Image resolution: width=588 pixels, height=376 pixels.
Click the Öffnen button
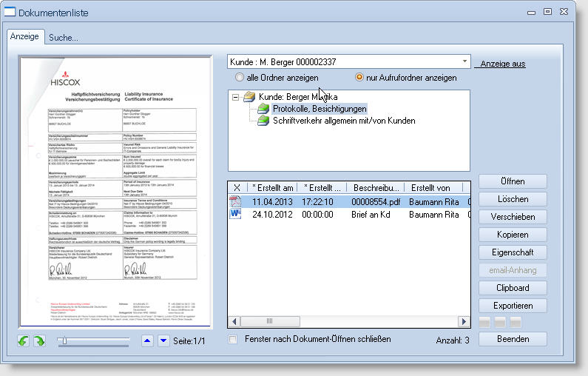coord(512,181)
